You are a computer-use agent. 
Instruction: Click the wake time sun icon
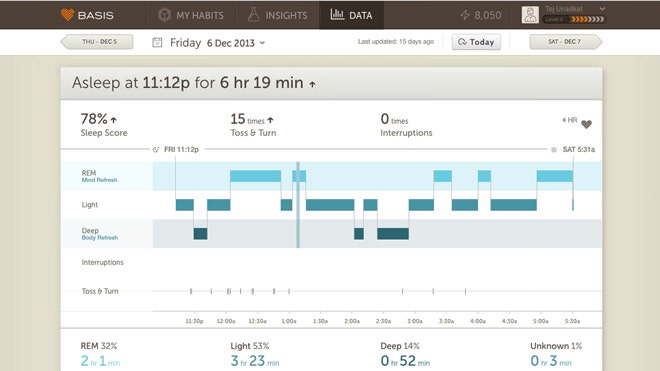click(554, 149)
